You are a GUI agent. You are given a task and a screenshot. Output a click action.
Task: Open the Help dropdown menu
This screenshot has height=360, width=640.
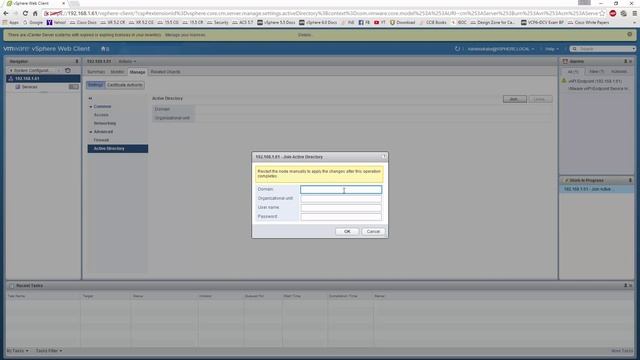[552, 49]
